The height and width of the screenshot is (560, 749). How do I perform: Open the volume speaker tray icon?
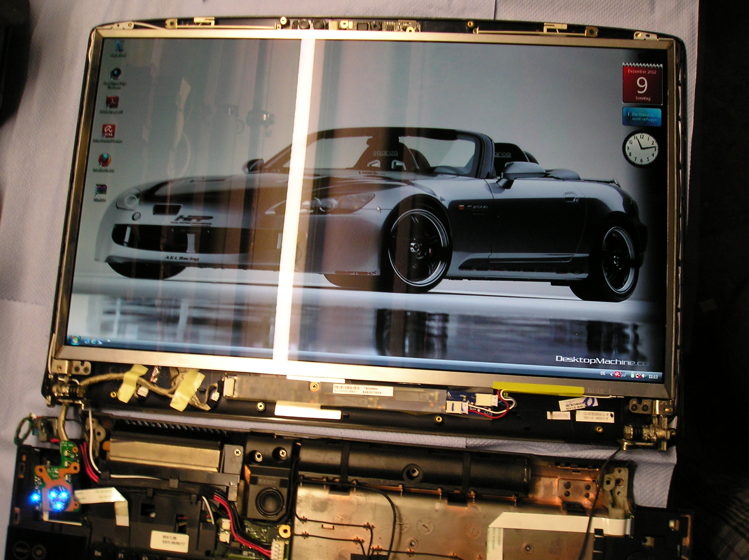(x=643, y=376)
